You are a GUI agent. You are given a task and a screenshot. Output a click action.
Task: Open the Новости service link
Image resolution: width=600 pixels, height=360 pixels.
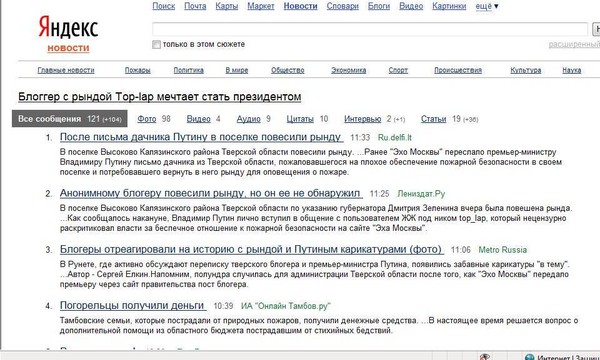tap(300, 6)
